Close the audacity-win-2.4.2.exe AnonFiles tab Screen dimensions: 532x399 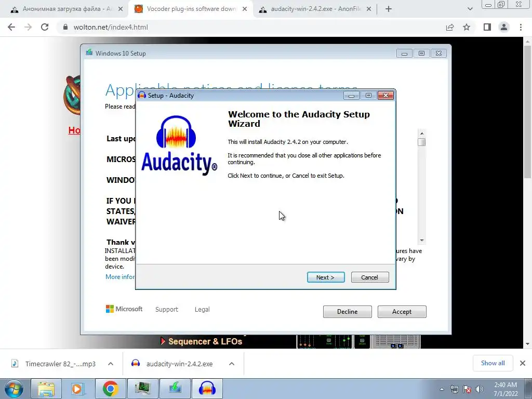[369, 9]
